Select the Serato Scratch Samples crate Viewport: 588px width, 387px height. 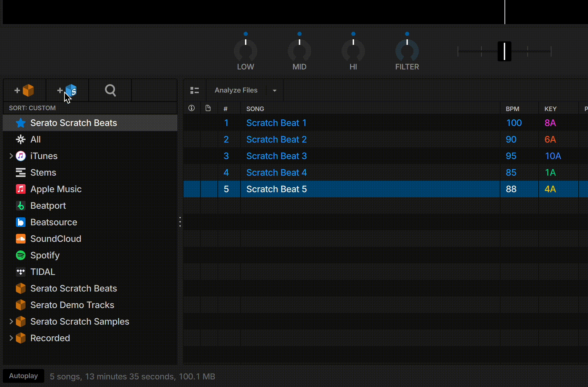point(90,321)
